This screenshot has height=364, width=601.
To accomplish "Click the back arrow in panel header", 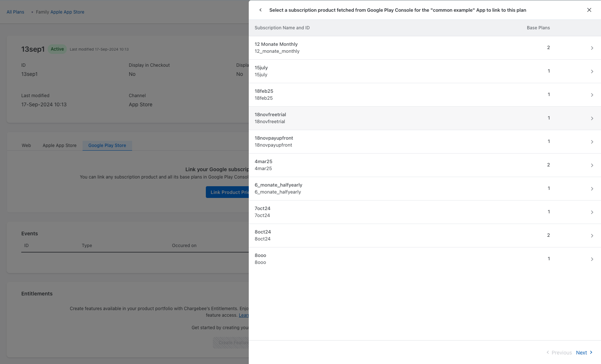I will [x=261, y=10].
